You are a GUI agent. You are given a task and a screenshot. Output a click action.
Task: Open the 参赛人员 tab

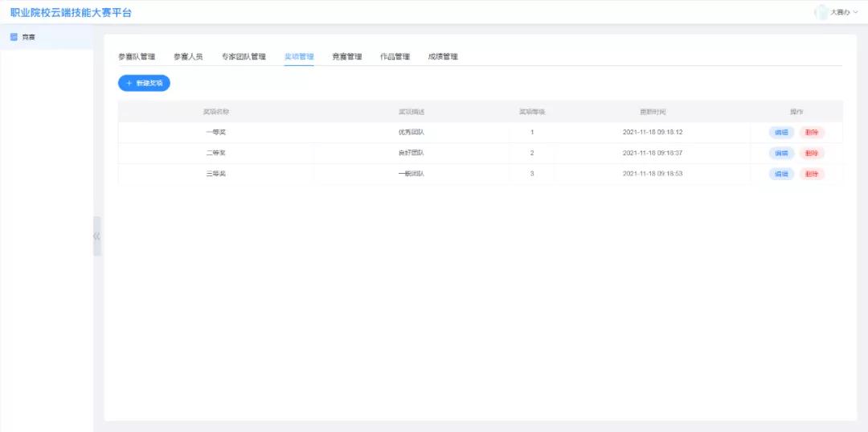click(x=188, y=57)
